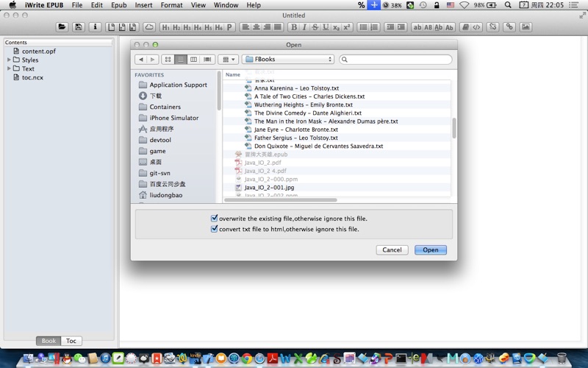Click the insert link chain icon

[x=509, y=27]
